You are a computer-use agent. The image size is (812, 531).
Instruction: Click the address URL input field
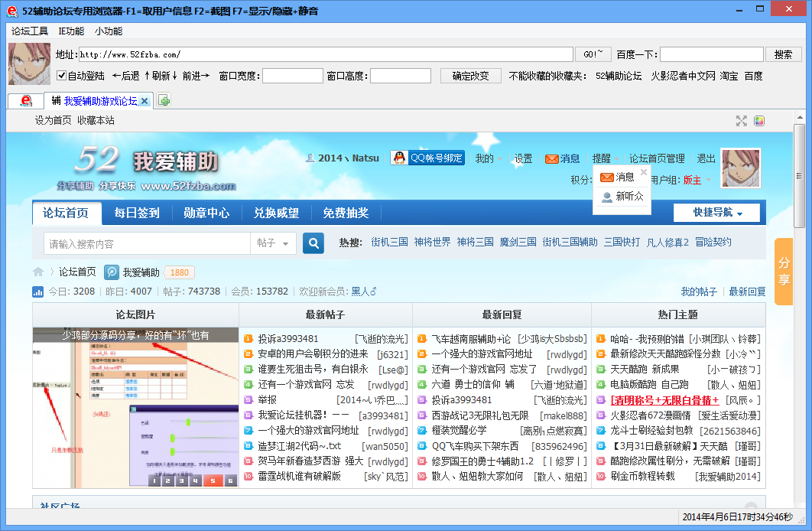(x=326, y=54)
